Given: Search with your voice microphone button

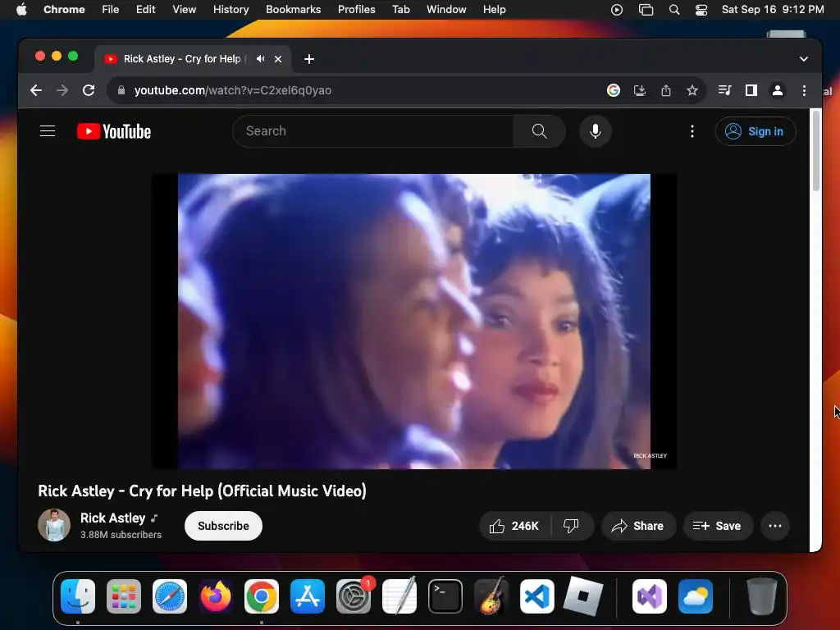Looking at the screenshot, I should [x=596, y=131].
